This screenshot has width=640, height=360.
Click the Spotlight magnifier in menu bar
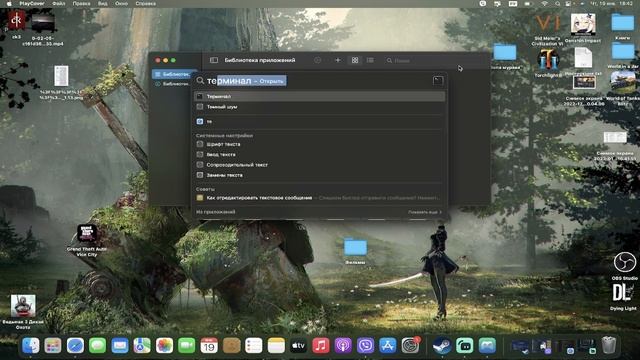click(x=557, y=4)
